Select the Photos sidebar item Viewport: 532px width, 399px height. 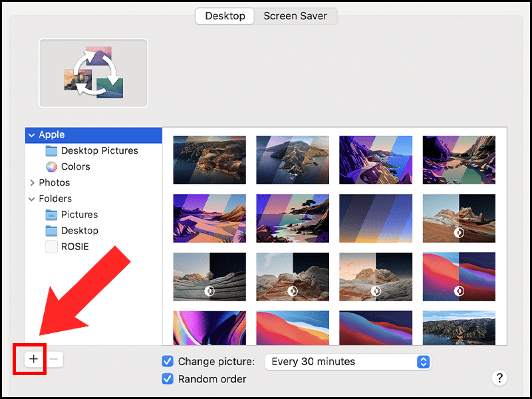tap(55, 182)
